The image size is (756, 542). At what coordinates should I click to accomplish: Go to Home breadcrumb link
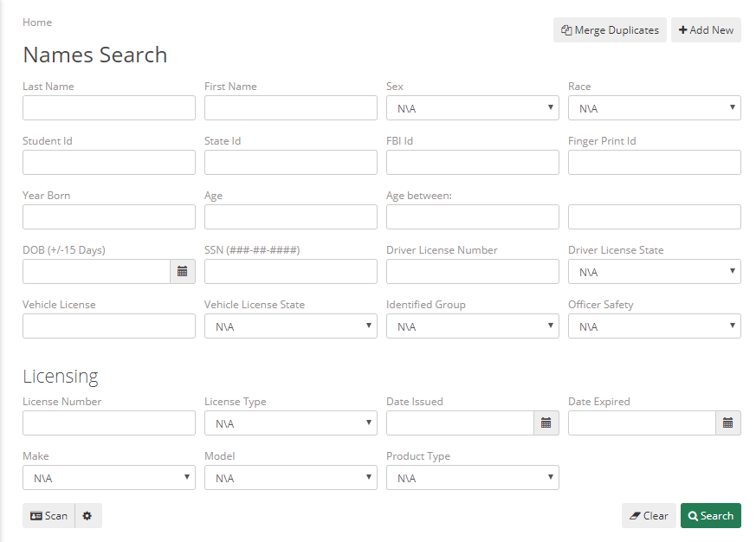(x=37, y=23)
